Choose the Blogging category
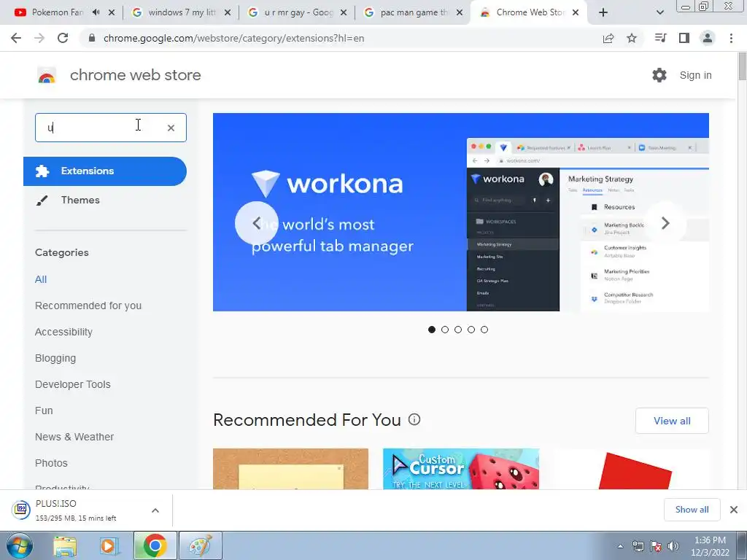747x560 pixels. click(55, 358)
